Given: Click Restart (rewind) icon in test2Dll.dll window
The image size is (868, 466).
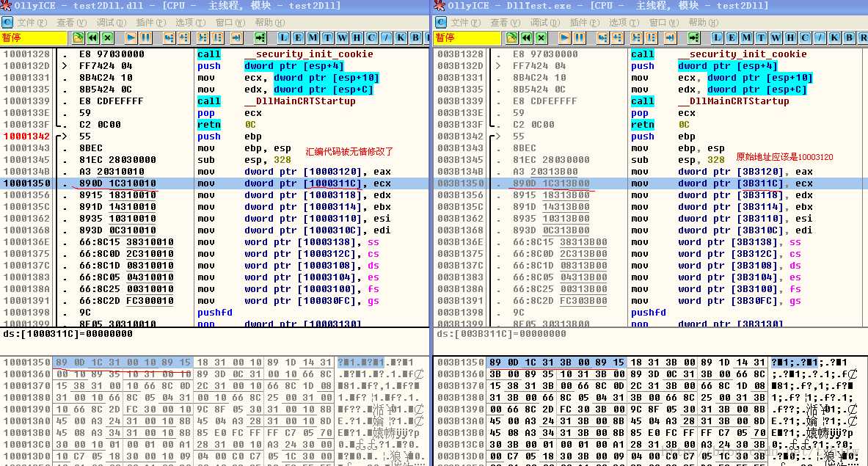Looking at the screenshot, I should (92, 37).
